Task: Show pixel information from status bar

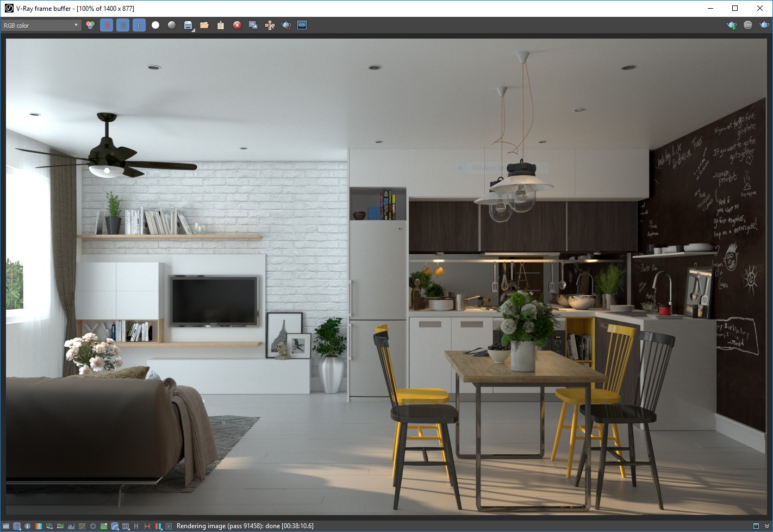Action: point(27,526)
